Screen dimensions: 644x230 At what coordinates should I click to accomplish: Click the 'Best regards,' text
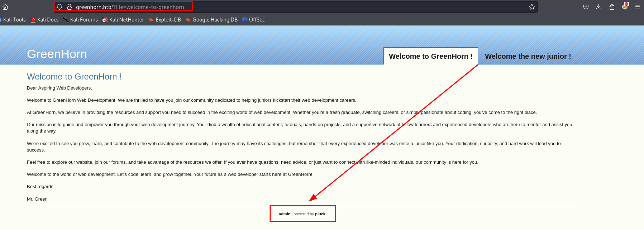coord(40,187)
